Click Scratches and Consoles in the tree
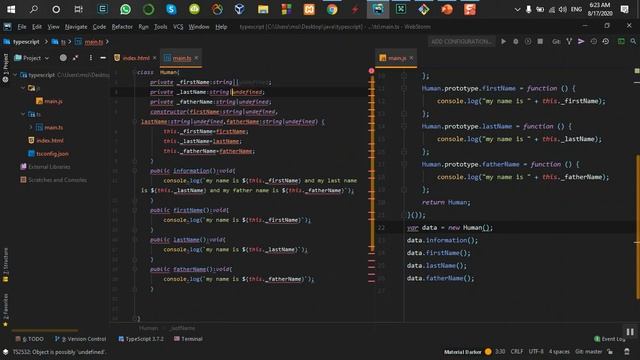Image resolution: width=640 pixels, height=360 pixels. (x=53, y=180)
